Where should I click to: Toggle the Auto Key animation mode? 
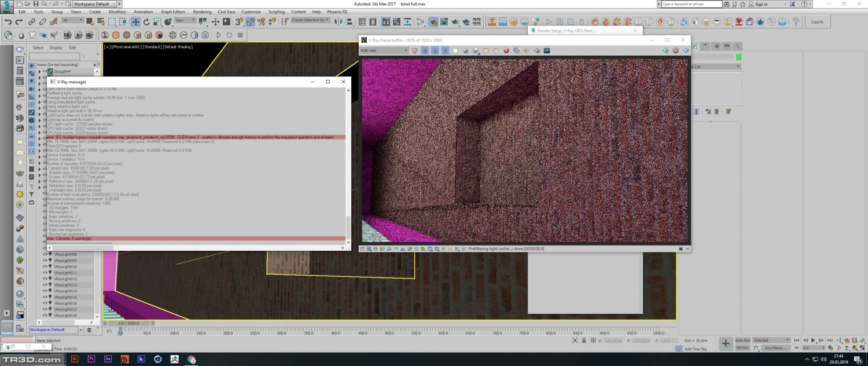pos(742,340)
